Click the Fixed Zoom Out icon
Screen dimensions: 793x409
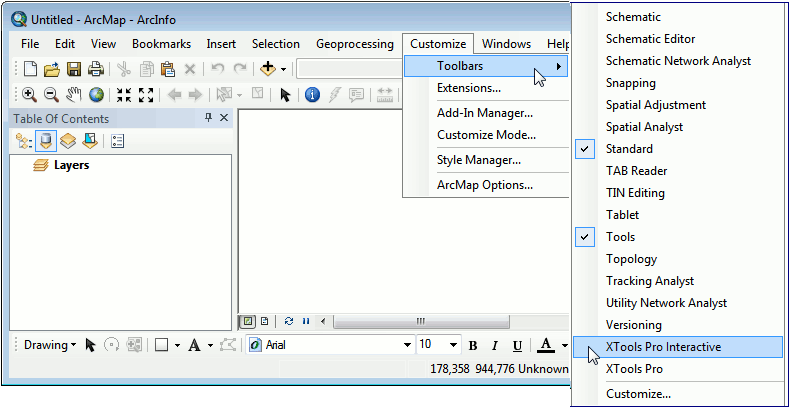146,95
